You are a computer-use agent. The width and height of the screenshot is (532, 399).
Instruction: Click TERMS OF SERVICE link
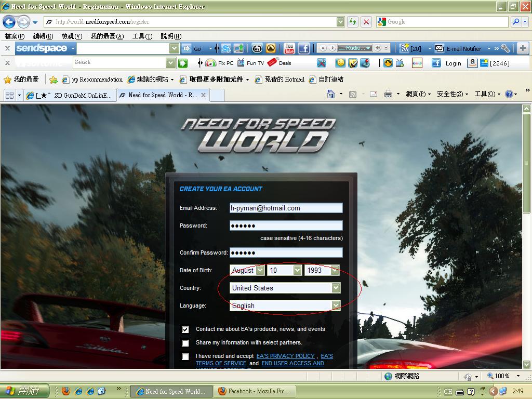221,363
